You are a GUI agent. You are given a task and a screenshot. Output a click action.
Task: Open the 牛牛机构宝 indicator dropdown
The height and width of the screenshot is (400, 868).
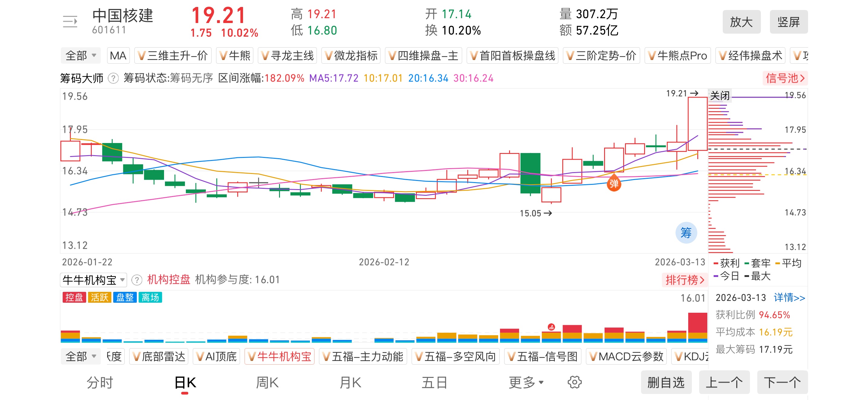93,280
